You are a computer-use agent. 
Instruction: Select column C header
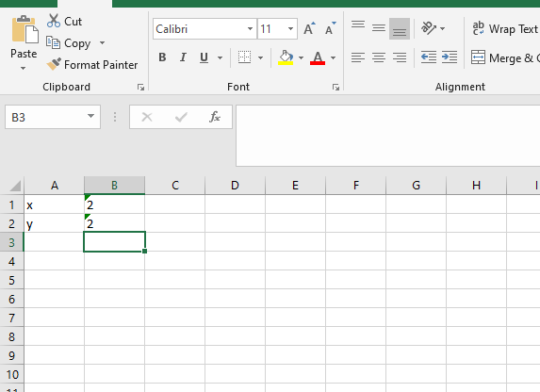point(175,186)
